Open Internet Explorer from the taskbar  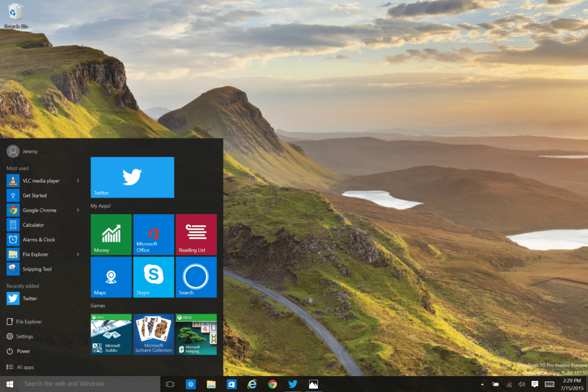pyautogui.click(x=252, y=384)
